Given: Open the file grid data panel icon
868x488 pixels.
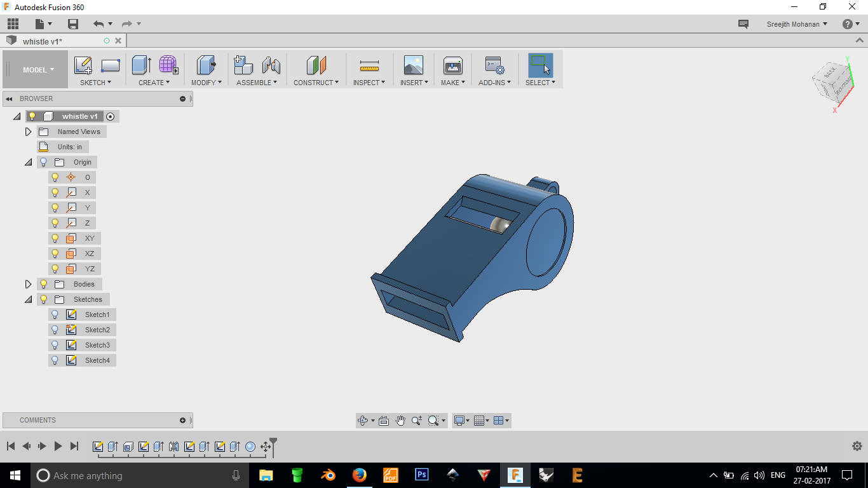Looking at the screenshot, I should [x=13, y=24].
